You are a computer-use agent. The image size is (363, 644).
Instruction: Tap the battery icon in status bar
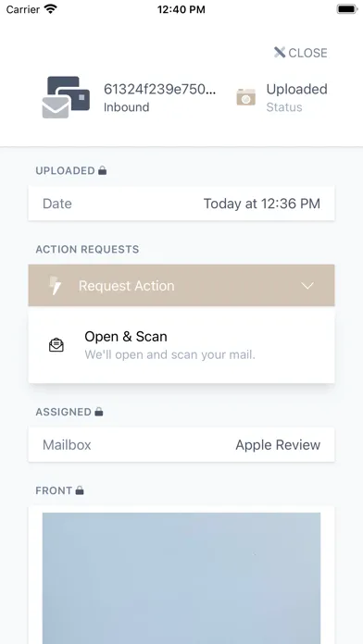tap(347, 9)
